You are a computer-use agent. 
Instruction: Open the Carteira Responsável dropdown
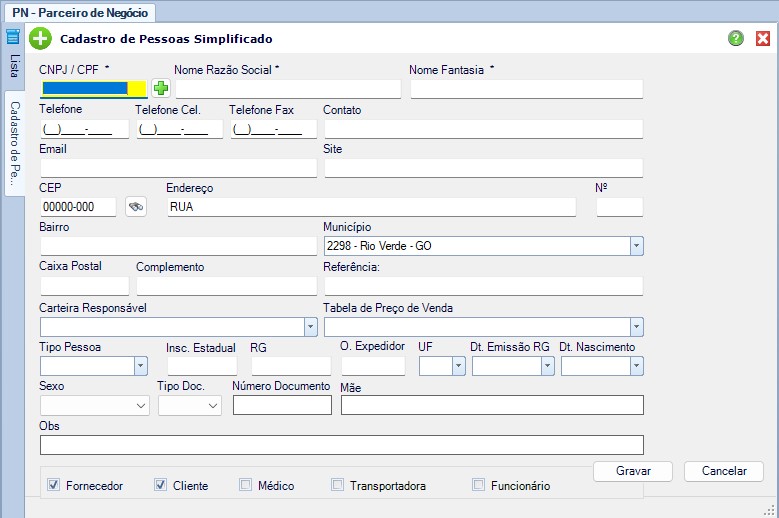309,327
